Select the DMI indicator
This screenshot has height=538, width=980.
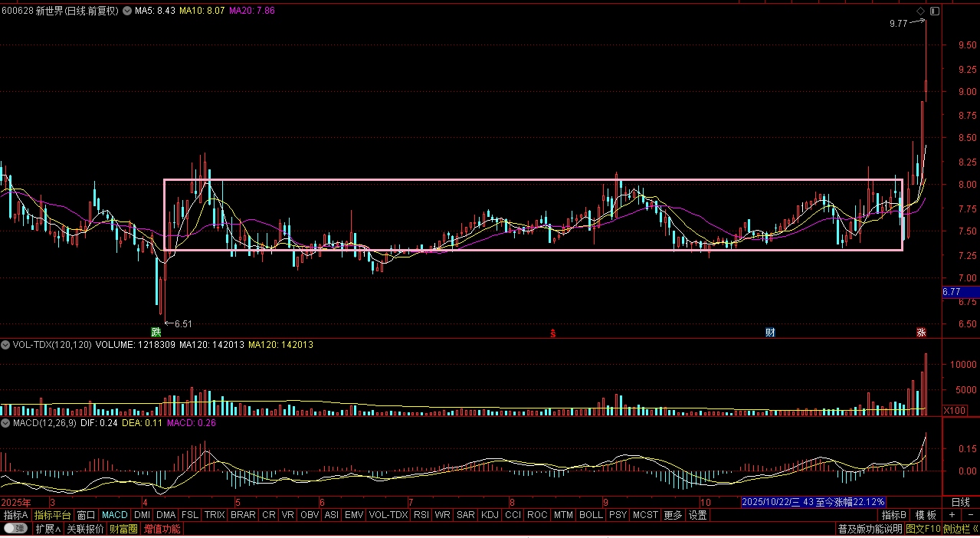point(143,515)
